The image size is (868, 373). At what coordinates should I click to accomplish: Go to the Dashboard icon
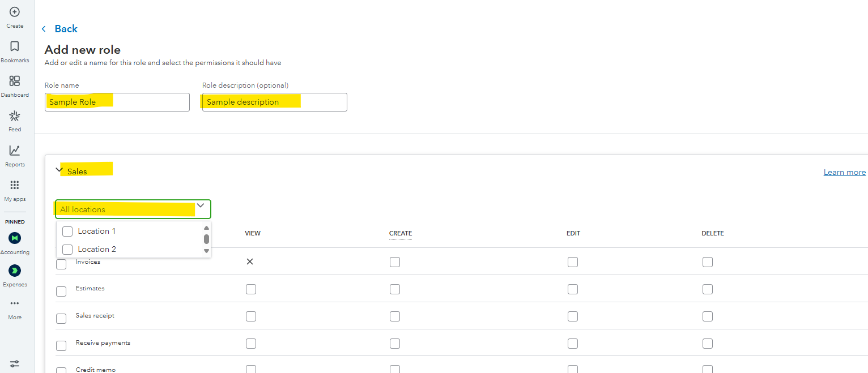[15, 81]
